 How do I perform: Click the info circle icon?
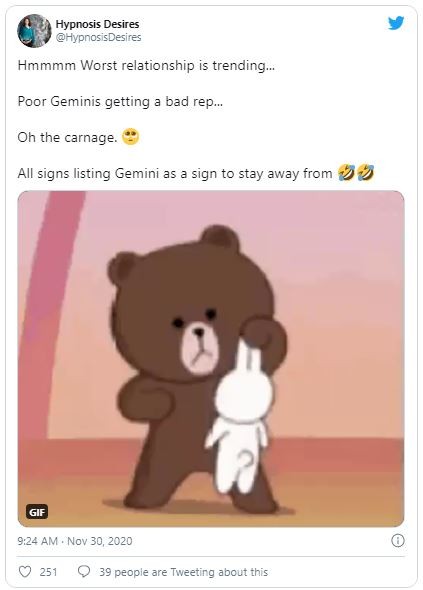coord(398,541)
